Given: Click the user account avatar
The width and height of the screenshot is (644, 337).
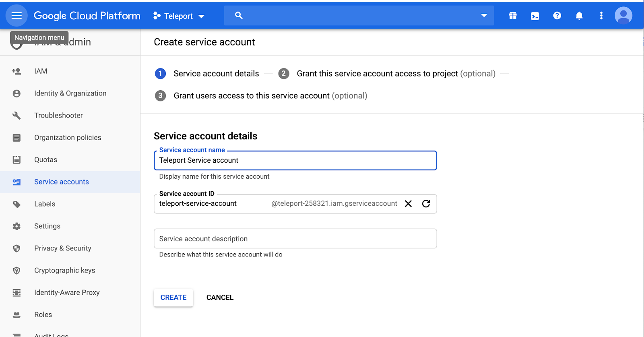Looking at the screenshot, I should click(623, 16).
